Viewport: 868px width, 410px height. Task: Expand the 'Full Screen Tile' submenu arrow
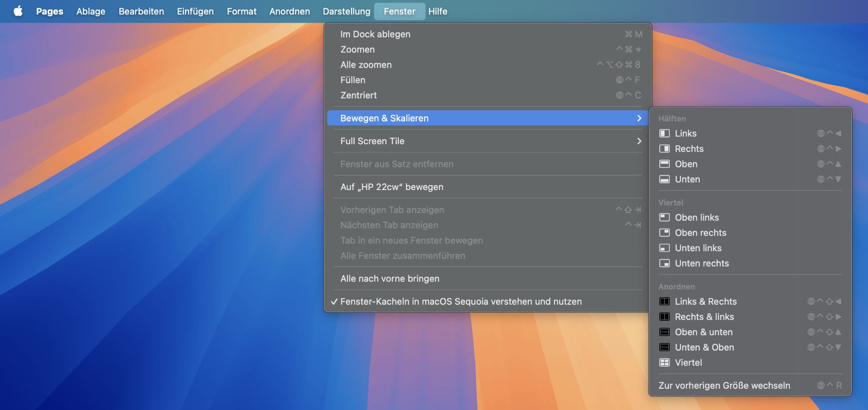[x=639, y=141]
